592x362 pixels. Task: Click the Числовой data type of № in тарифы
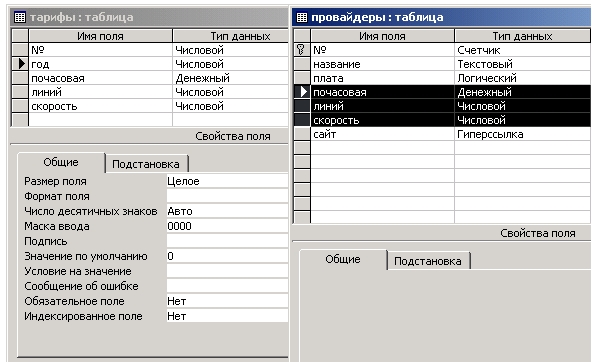point(231,50)
